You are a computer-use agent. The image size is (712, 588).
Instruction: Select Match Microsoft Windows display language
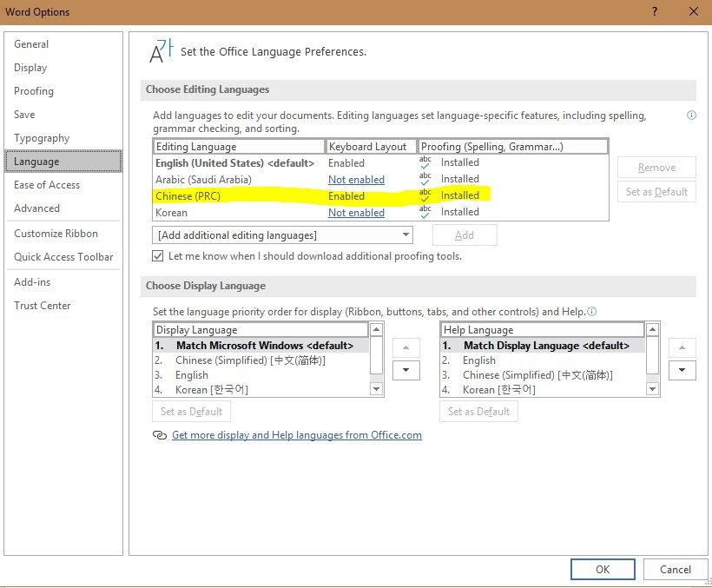pos(261,346)
